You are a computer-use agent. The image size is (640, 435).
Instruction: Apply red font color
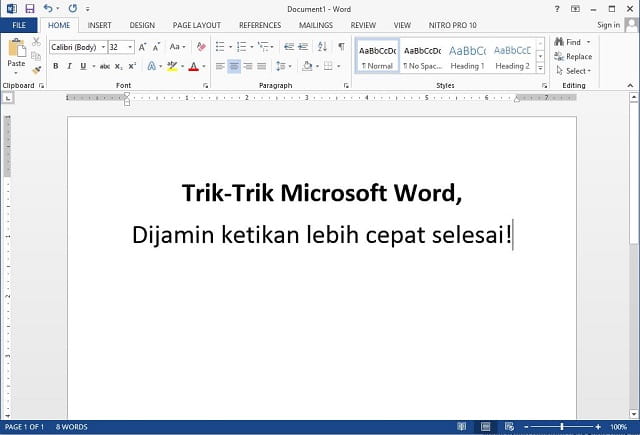(x=194, y=66)
